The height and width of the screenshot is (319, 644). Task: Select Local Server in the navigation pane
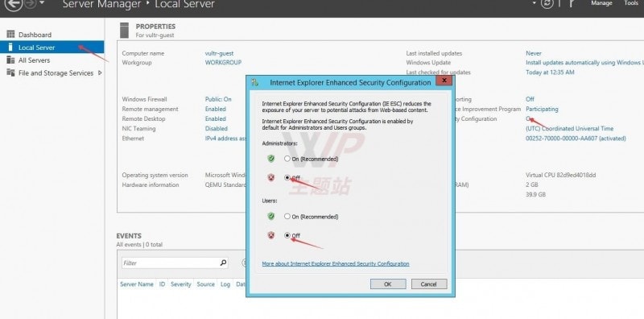click(52, 48)
